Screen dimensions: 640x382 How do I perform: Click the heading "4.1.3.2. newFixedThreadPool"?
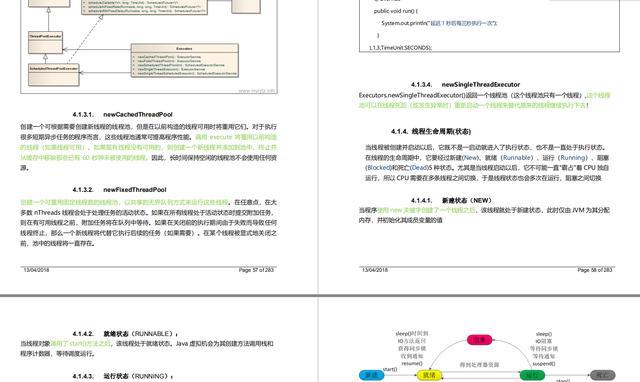click(119, 190)
